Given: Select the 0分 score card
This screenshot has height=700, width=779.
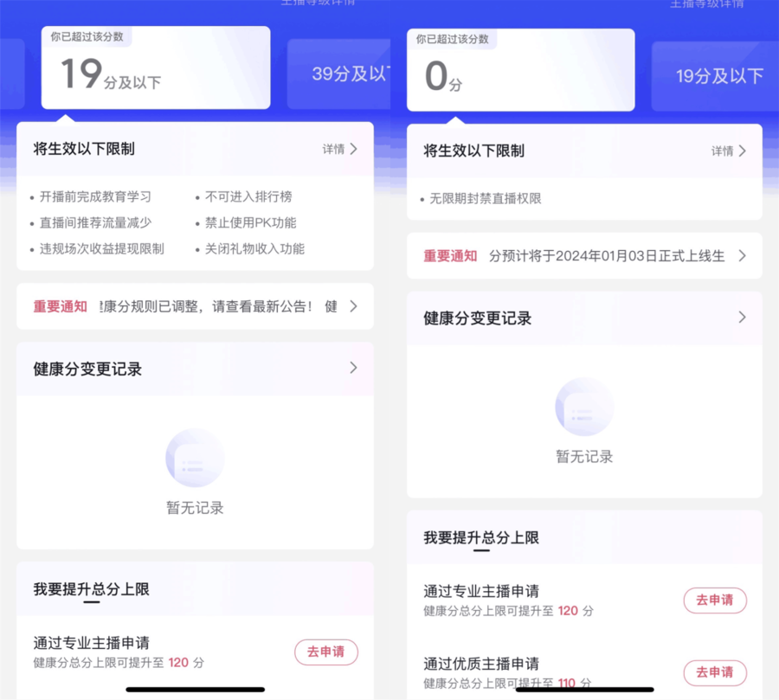Looking at the screenshot, I should tap(521, 70).
